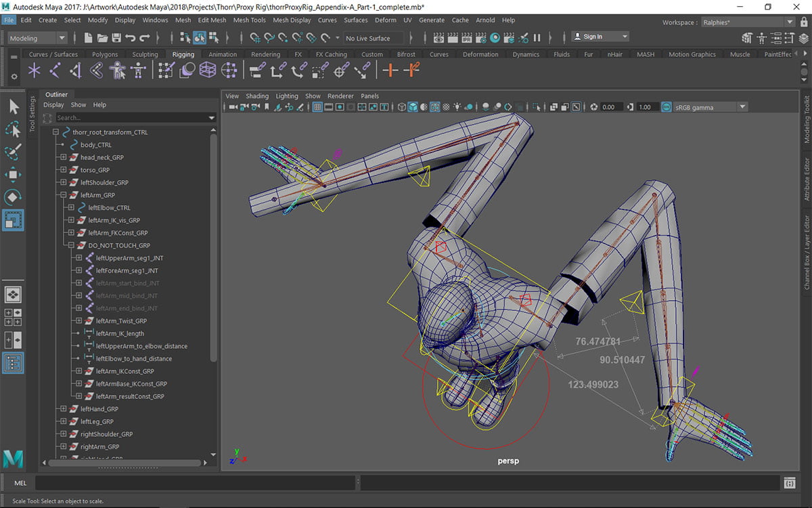Open the Deform menu
This screenshot has height=508, width=812.
pyautogui.click(x=386, y=20)
